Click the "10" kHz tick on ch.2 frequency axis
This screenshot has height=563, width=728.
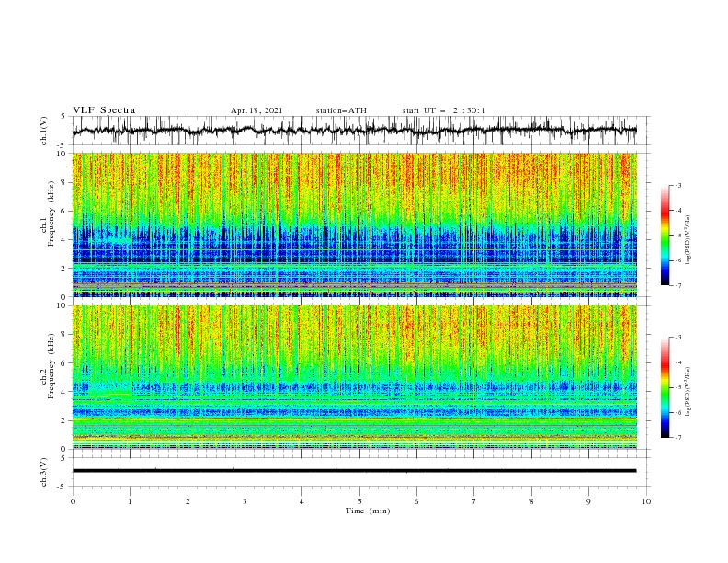63,305
